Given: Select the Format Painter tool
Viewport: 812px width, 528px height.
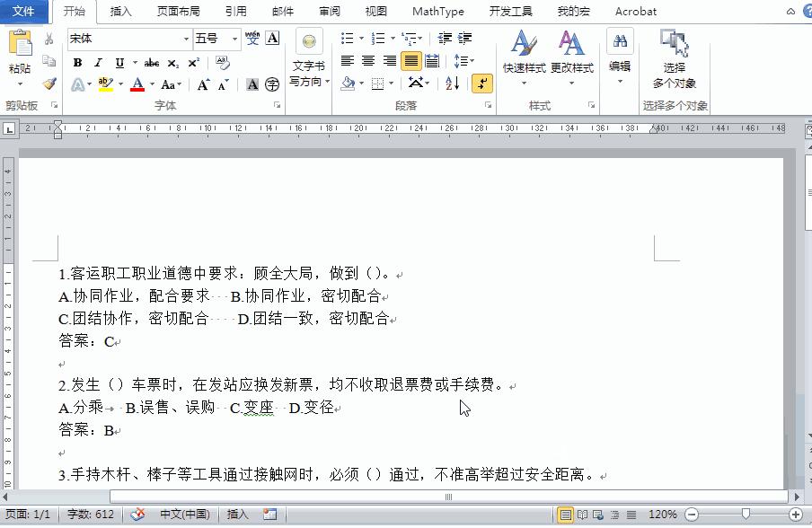Looking at the screenshot, I should [51, 85].
